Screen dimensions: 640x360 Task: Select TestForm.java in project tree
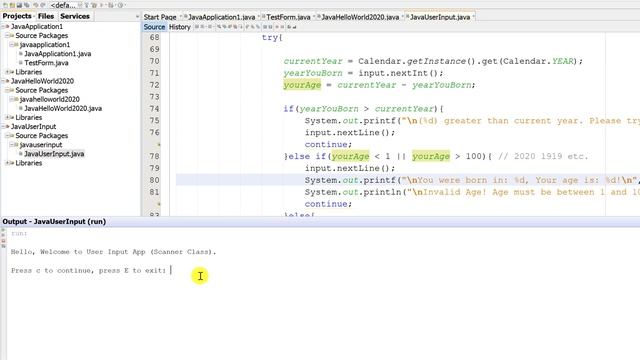(x=46, y=63)
